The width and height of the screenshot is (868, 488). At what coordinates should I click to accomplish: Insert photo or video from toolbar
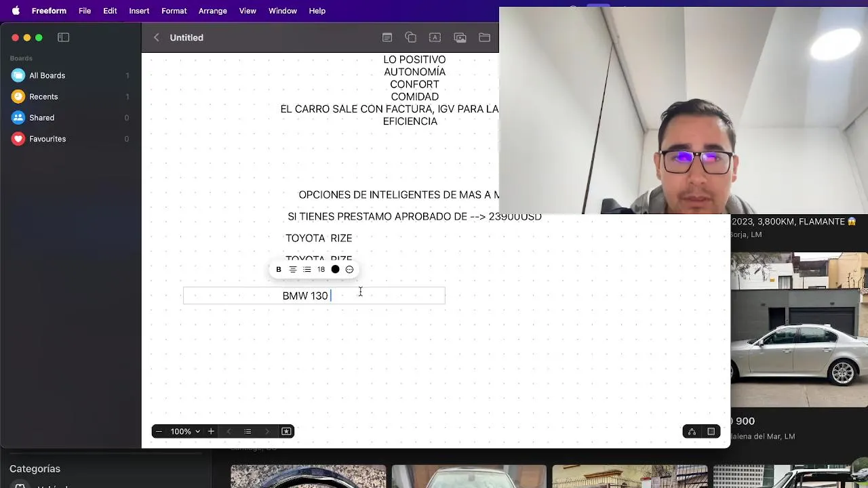[x=460, y=38]
